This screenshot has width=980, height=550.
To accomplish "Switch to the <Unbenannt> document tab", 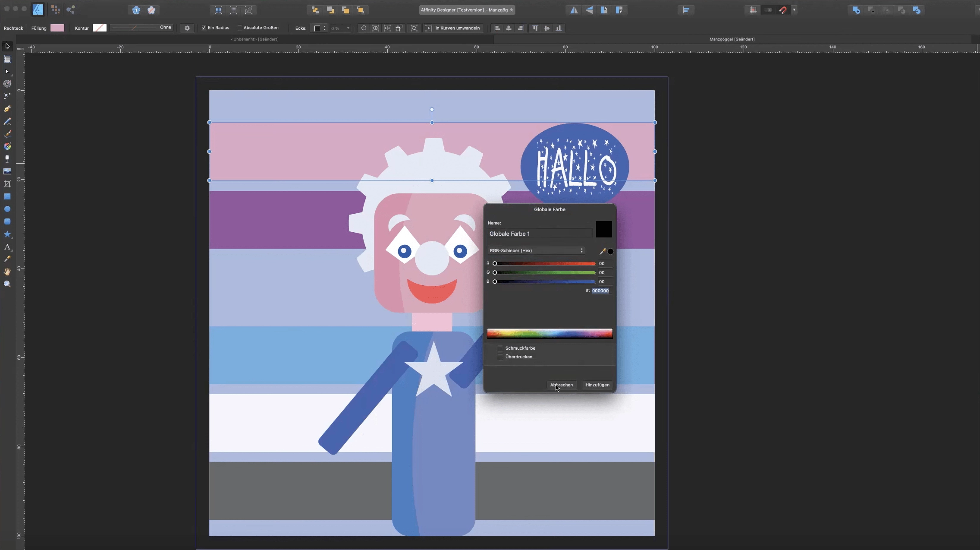I will click(254, 39).
